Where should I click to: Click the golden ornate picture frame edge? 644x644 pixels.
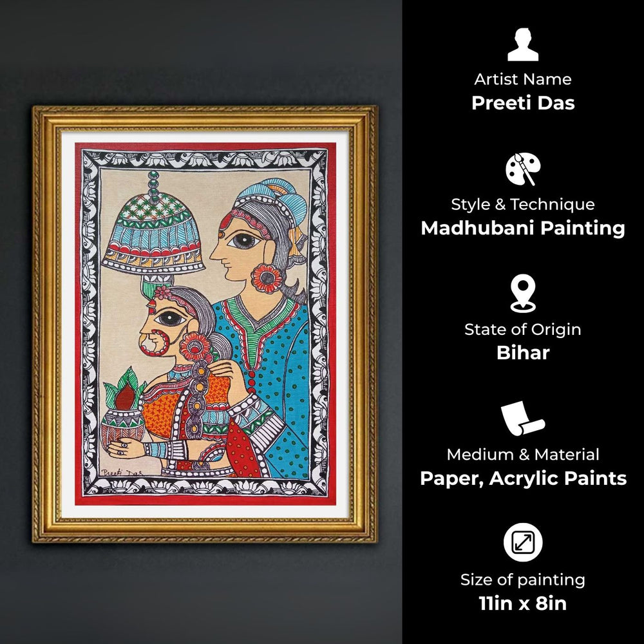[205, 115]
